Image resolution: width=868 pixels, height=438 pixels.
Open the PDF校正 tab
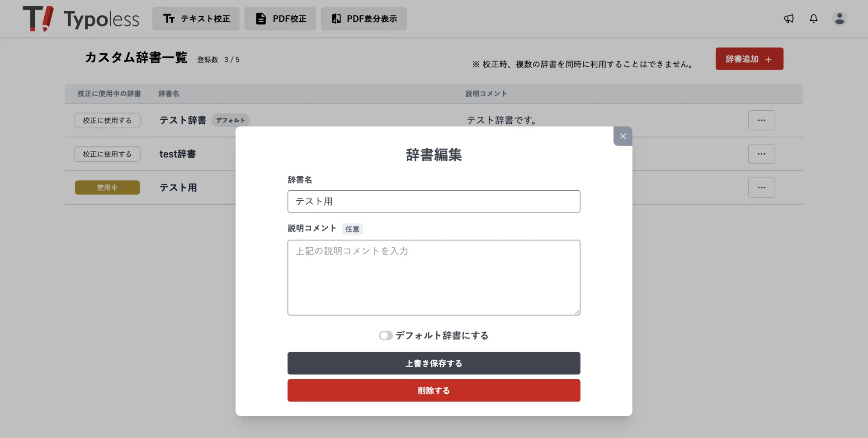[280, 19]
